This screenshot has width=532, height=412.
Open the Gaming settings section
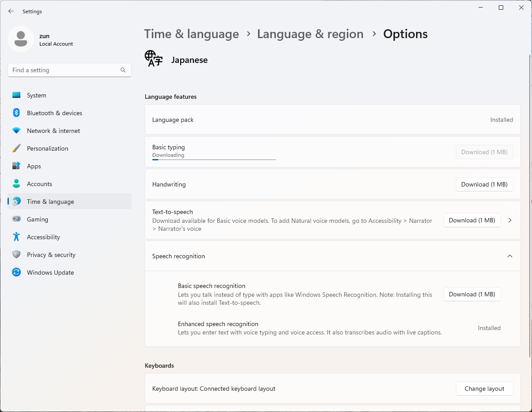pyautogui.click(x=69, y=219)
